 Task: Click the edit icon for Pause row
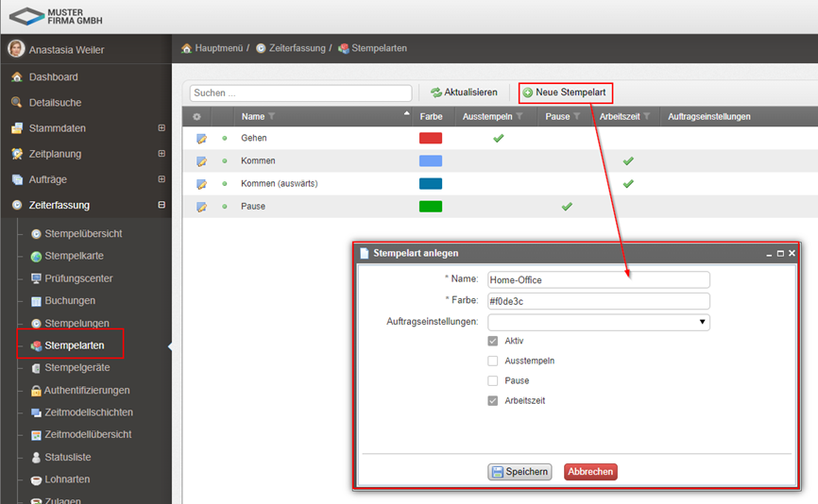pos(201,207)
